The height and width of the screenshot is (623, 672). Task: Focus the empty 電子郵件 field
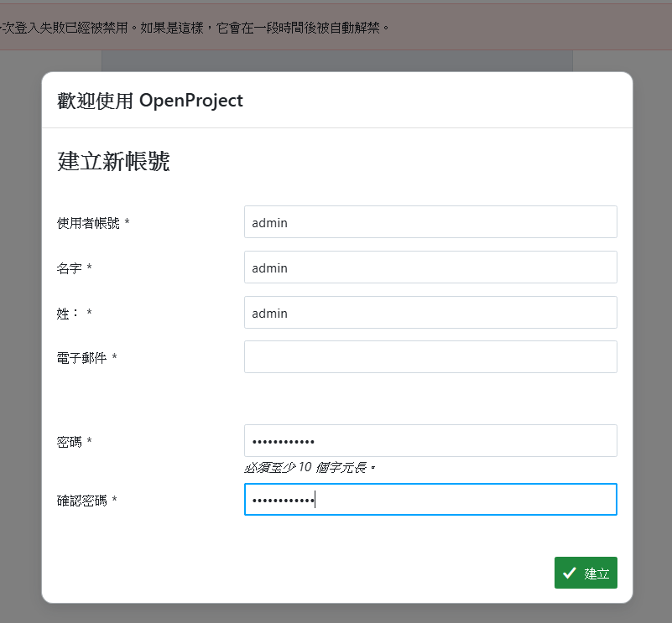430,357
